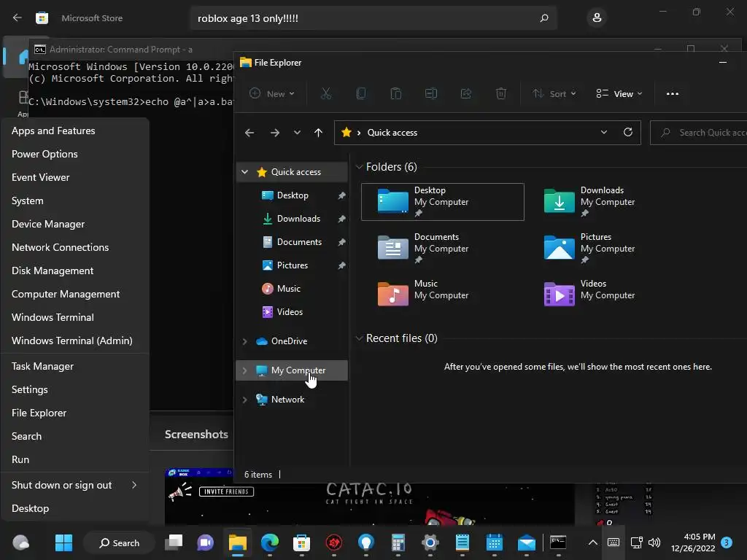Open the Windows Start button
The height and width of the screenshot is (560, 747).
(63, 542)
